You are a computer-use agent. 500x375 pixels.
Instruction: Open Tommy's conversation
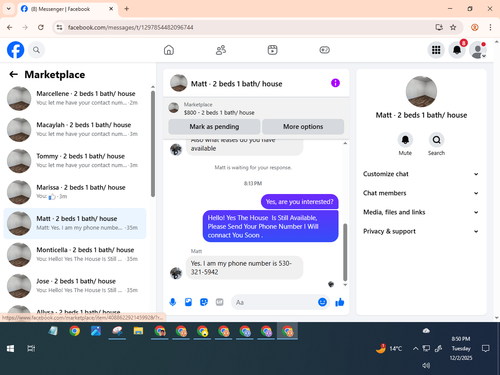coord(75,161)
